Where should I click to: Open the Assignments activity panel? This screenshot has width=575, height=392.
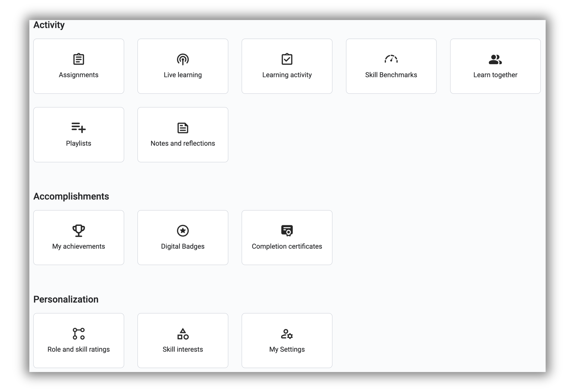[78, 66]
